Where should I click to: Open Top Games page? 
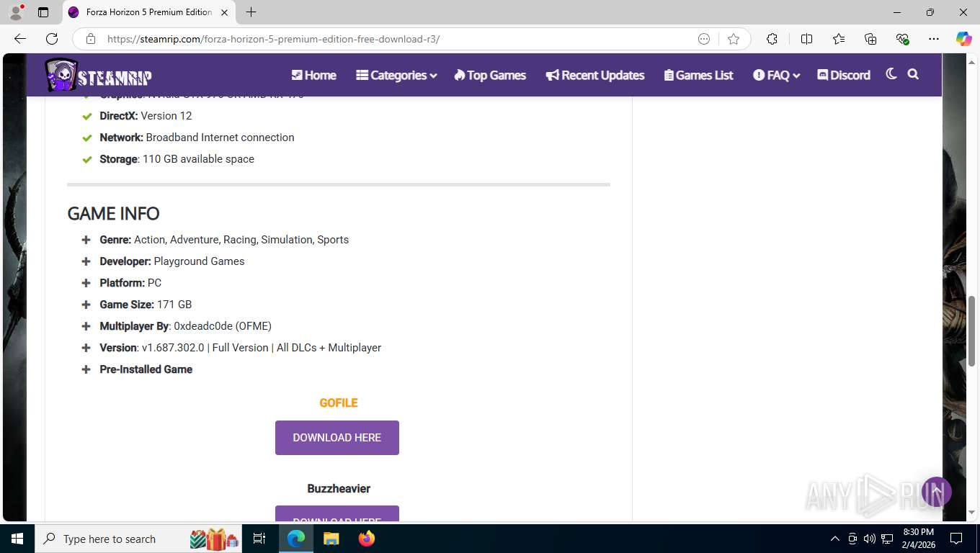(x=490, y=75)
